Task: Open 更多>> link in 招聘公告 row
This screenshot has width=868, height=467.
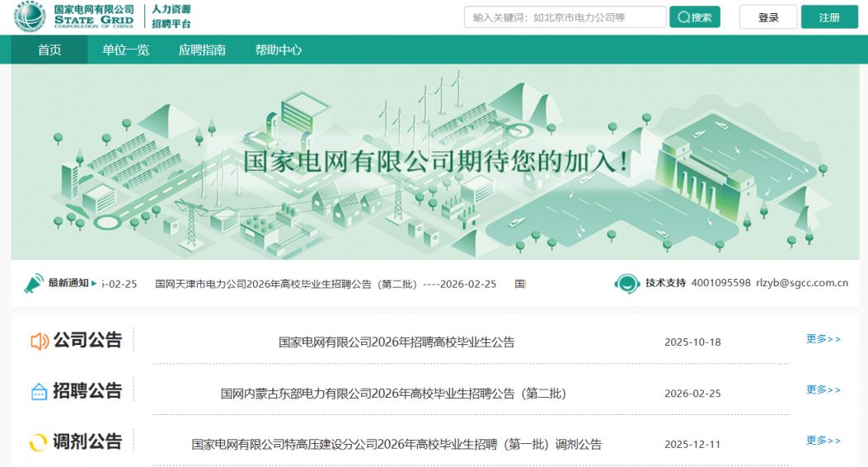Action: coord(823,390)
